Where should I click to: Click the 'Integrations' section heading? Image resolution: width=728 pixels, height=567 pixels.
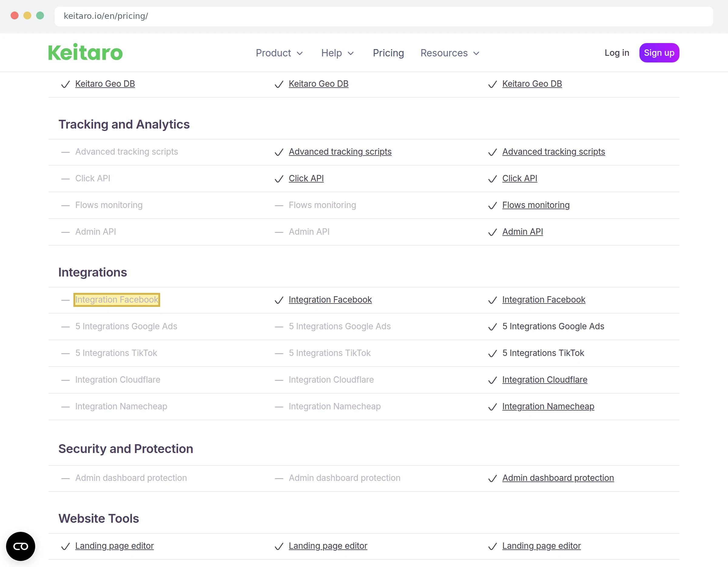(93, 272)
